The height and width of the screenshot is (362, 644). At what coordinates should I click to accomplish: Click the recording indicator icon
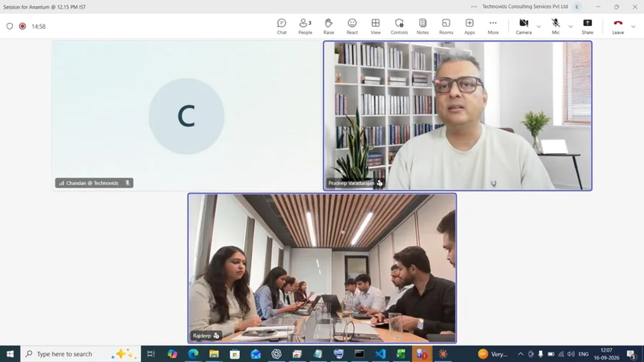pyautogui.click(x=22, y=26)
